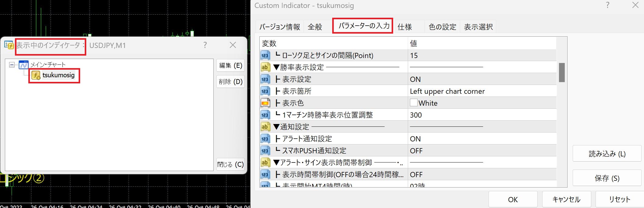
Task: Collapse the メイン・チャート tree node
Action: [x=12, y=65]
